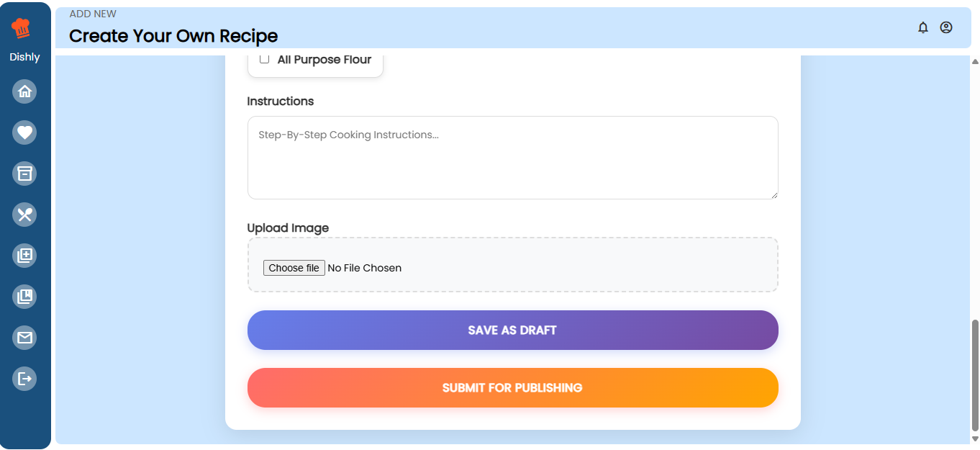Log out with the exit icon
The height and width of the screenshot is (450, 980).
point(24,378)
